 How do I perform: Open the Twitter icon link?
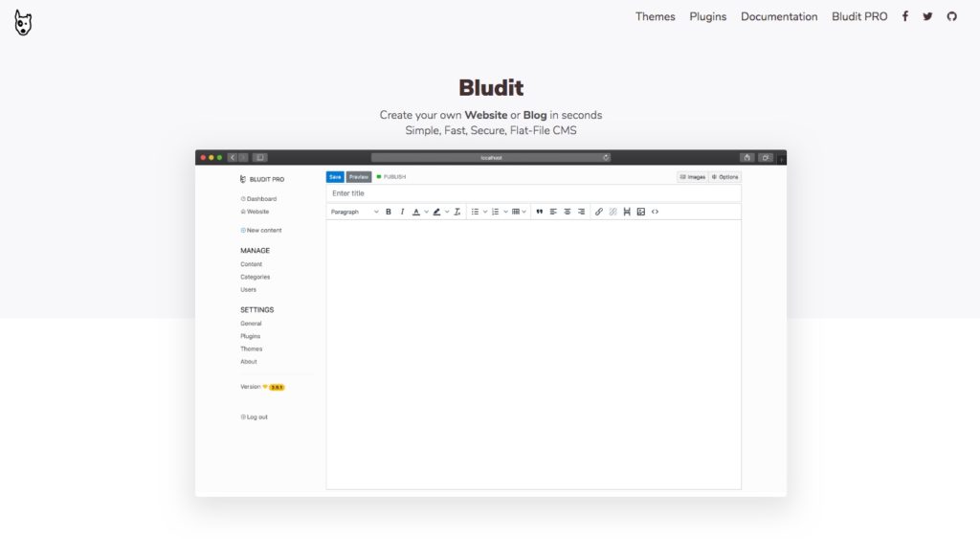pyautogui.click(x=927, y=17)
